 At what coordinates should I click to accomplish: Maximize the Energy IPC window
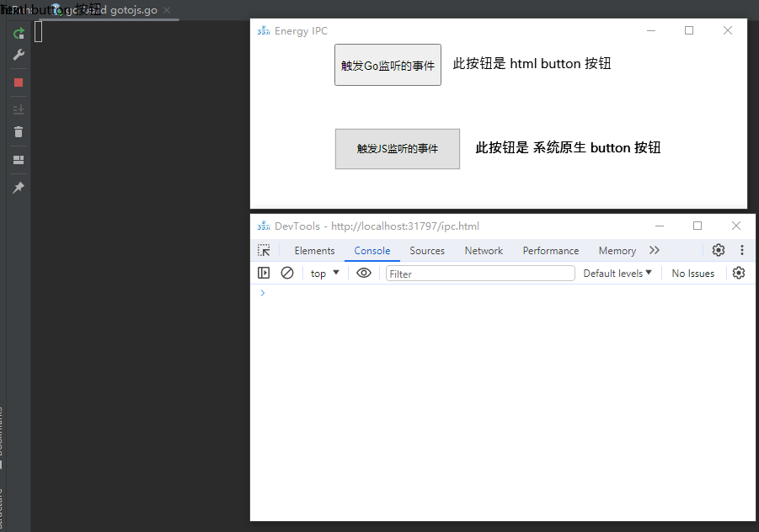click(x=689, y=30)
